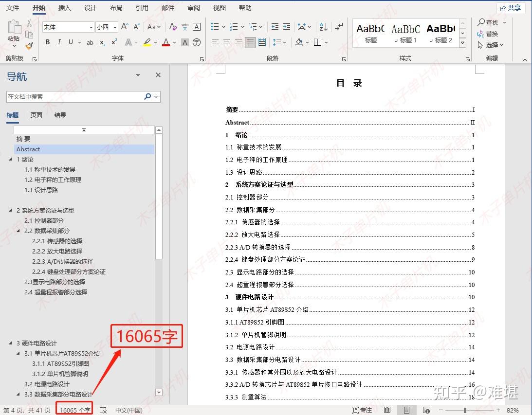Click the Copy icon

pyautogui.click(x=29, y=35)
